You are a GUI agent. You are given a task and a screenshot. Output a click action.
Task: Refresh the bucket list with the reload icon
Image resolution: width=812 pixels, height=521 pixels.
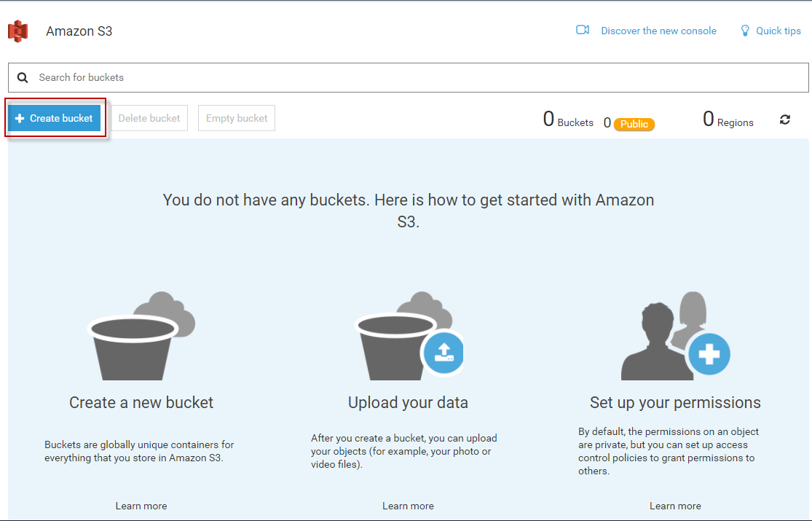click(785, 120)
